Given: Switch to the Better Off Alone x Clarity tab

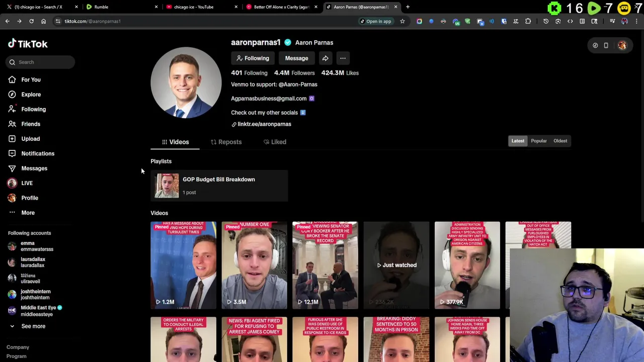Looking at the screenshot, I should click(281, 7).
